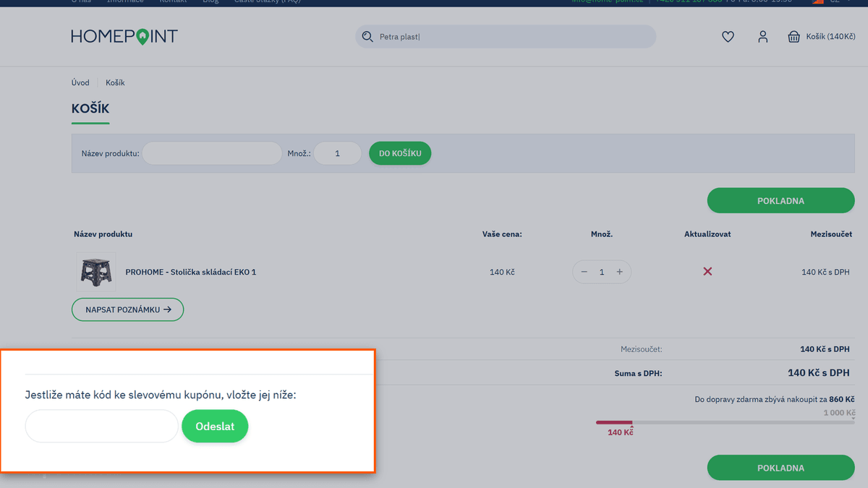The width and height of the screenshot is (868, 488).
Task: Remove the PROHOME stool with the red X
Action: pos(707,272)
